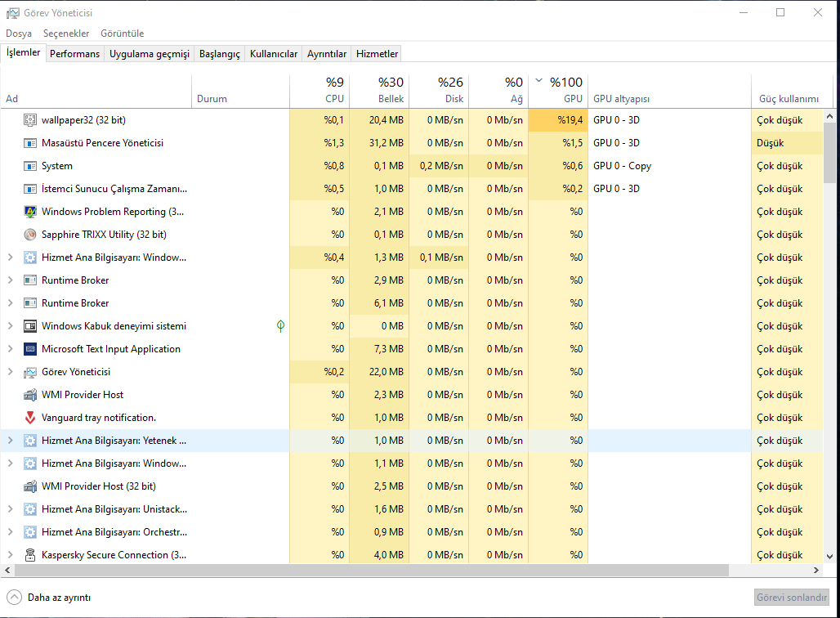Image resolution: width=840 pixels, height=618 pixels.
Task: Click the green leaf status icon on Windows Kabuk row
Action: 280,326
